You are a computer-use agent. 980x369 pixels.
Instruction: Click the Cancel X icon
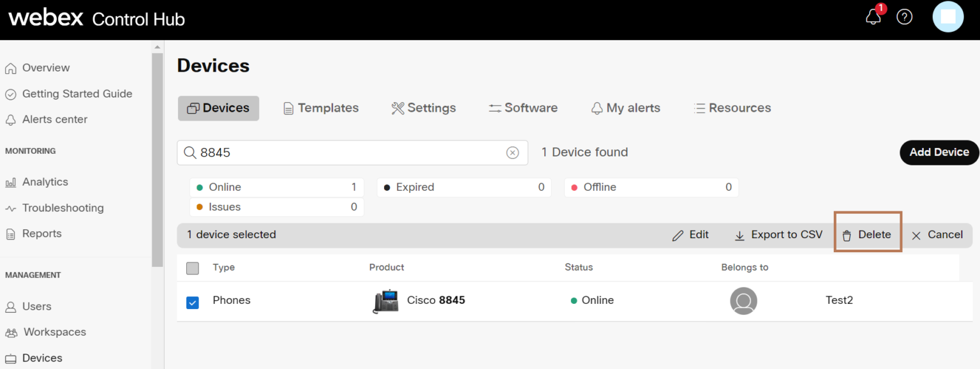click(916, 236)
